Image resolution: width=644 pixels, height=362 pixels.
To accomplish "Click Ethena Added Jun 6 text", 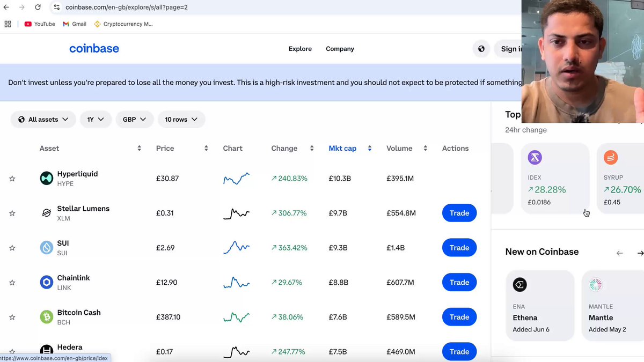I will tap(531, 330).
